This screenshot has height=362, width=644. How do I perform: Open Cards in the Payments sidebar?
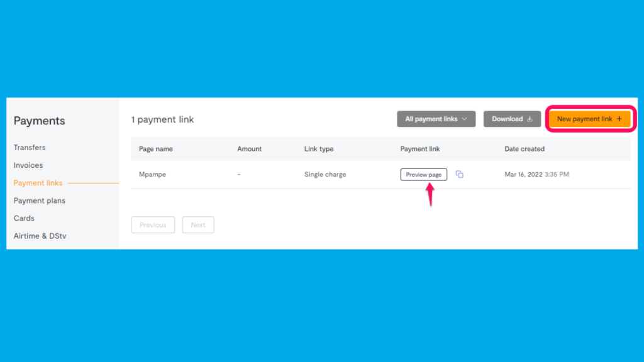click(24, 218)
